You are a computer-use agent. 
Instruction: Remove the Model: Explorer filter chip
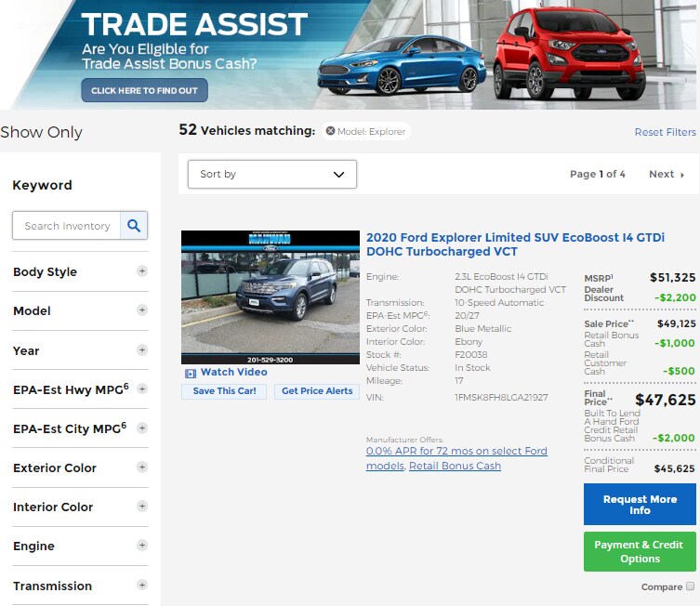(x=330, y=131)
